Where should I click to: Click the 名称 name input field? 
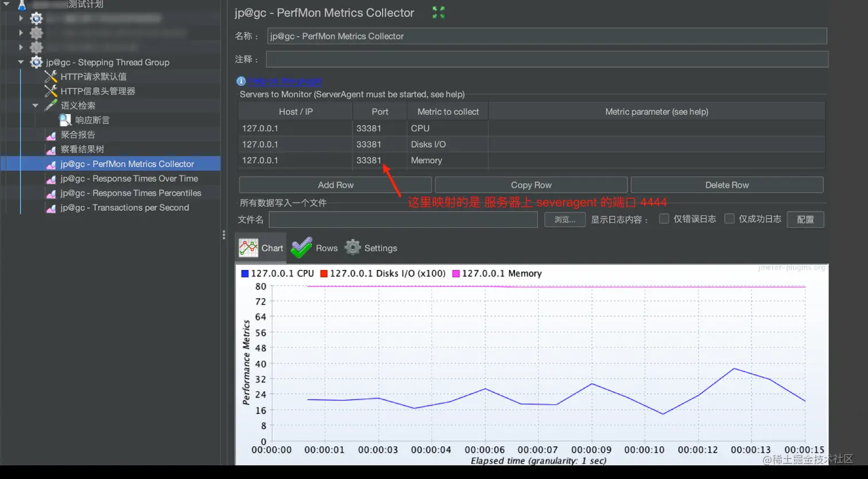[547, 36]
